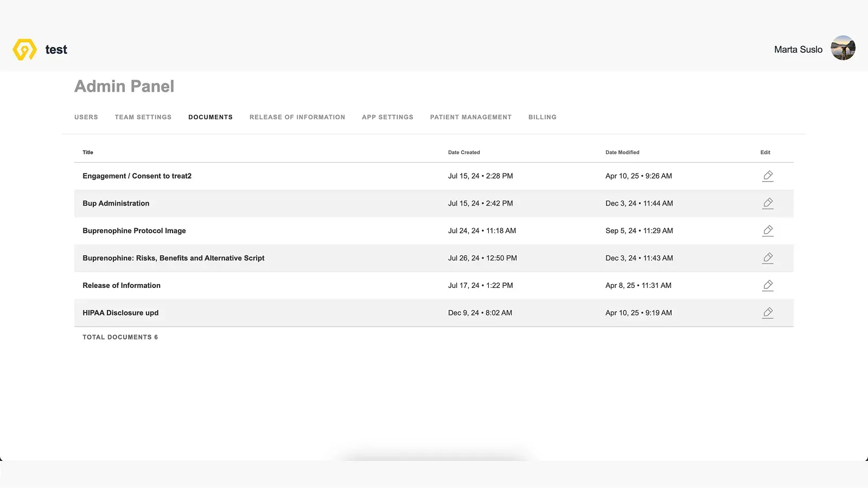868x488 pixels.
Task: Click the Date Modified column header
Action: pos(622,152)
